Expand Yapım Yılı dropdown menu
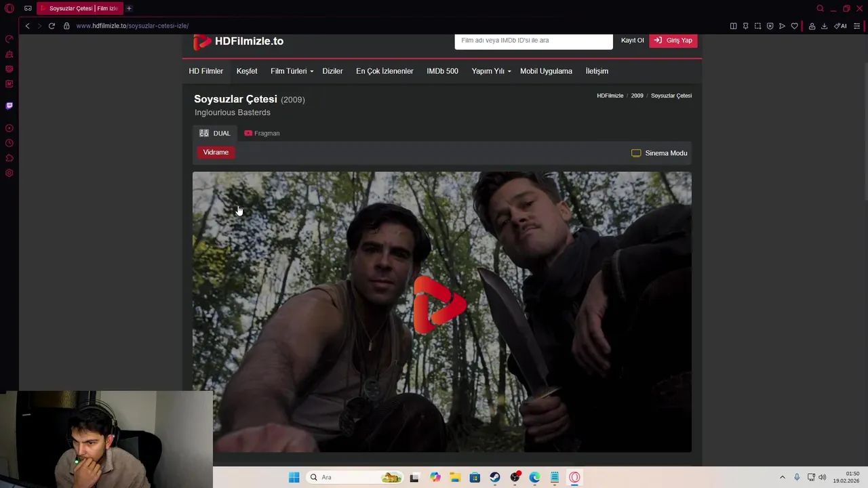 pyautogui.click(x=491, y=71)
